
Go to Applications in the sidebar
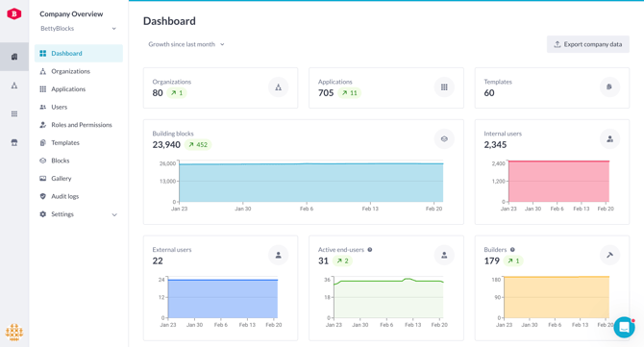(x=79, y=89)
